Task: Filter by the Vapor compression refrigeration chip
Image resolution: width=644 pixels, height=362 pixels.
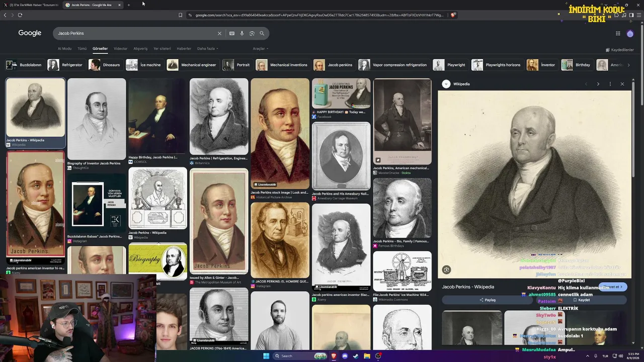Action: pos(393,65)
